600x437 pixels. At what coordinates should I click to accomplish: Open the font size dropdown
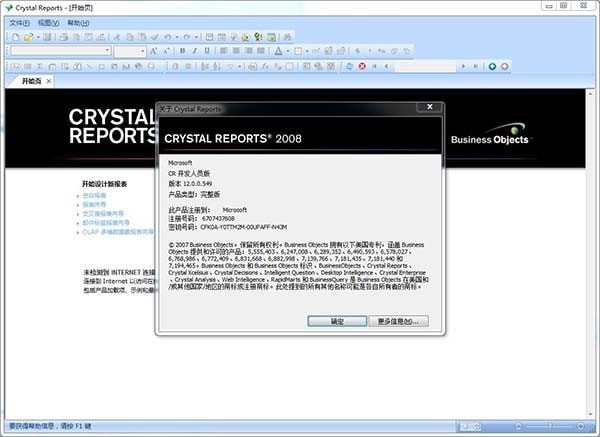[142, 51]
